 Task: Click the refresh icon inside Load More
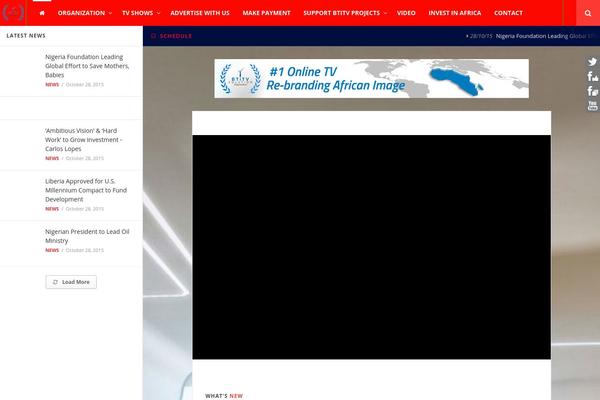click(x=55, y=282)
